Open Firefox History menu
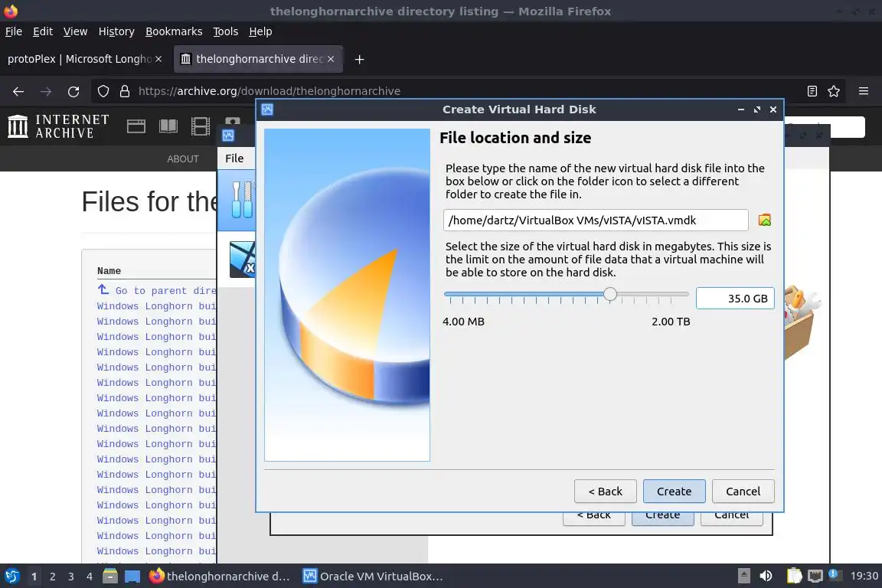 (x=116, y=31)
